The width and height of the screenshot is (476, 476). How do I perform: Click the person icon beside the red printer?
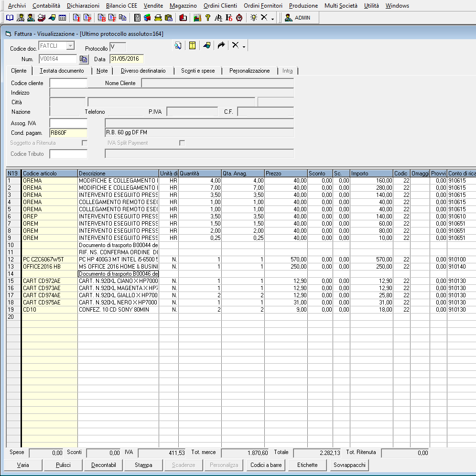coord(31,18)
